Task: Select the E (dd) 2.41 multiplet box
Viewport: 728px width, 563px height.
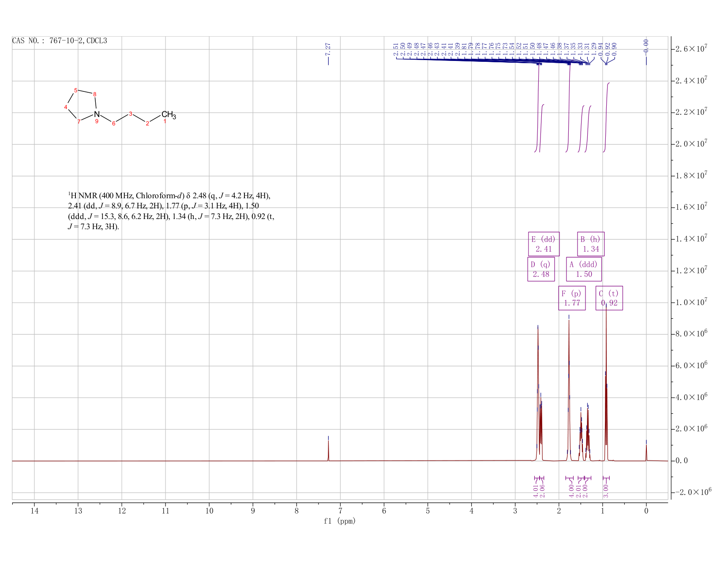Action: click(544, 244)
